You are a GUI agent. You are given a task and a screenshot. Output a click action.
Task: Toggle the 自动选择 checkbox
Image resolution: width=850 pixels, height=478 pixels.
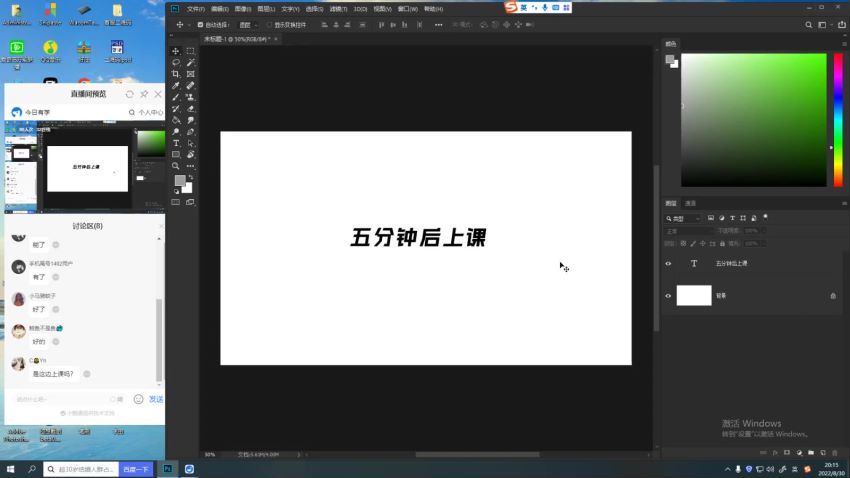click(x=200, y=24)
